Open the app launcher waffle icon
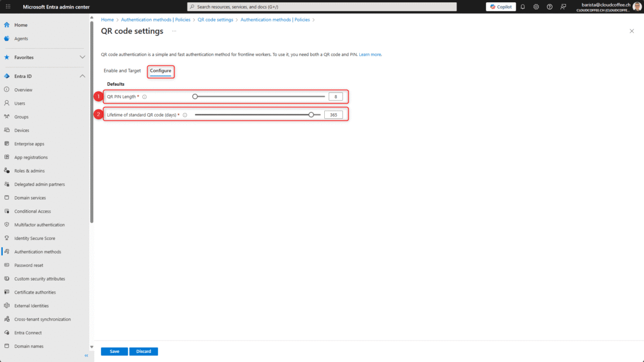This screenshot has height=362, width=644. pos(8,7)
